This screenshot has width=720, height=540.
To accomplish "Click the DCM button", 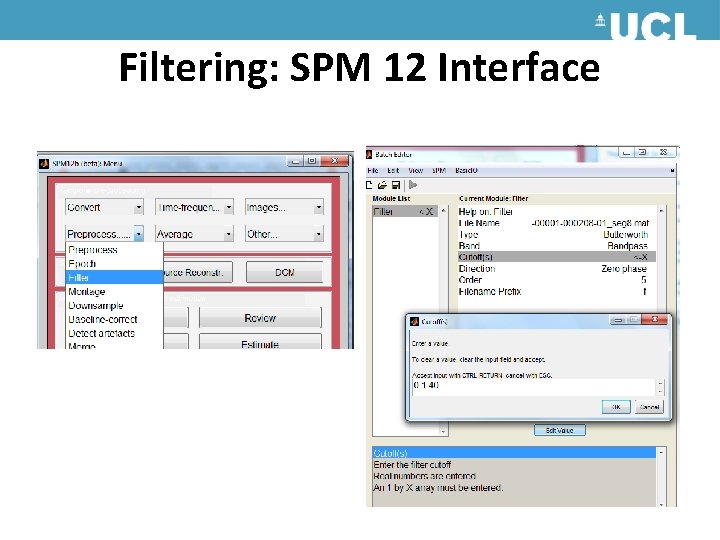I will (x=285, y=272).
